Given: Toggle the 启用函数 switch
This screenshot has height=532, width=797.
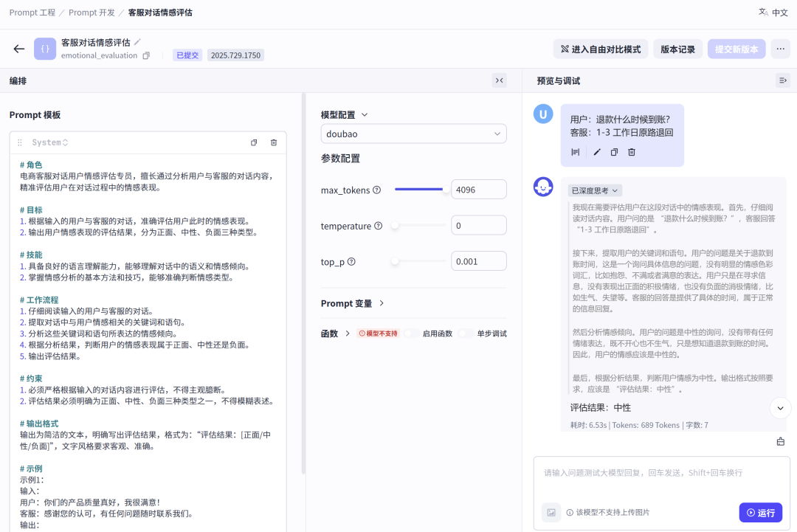Looking at the screenshot, I should click(411, 334).
